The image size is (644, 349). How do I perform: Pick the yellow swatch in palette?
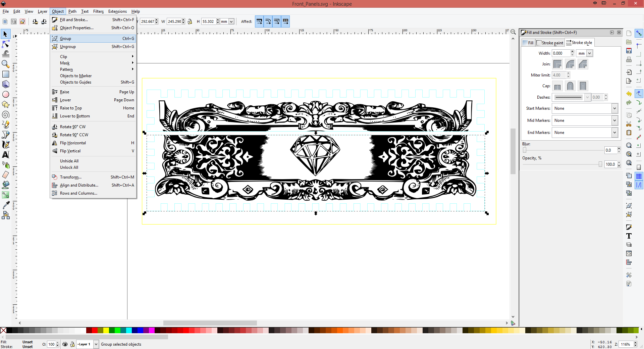point(106,330)
